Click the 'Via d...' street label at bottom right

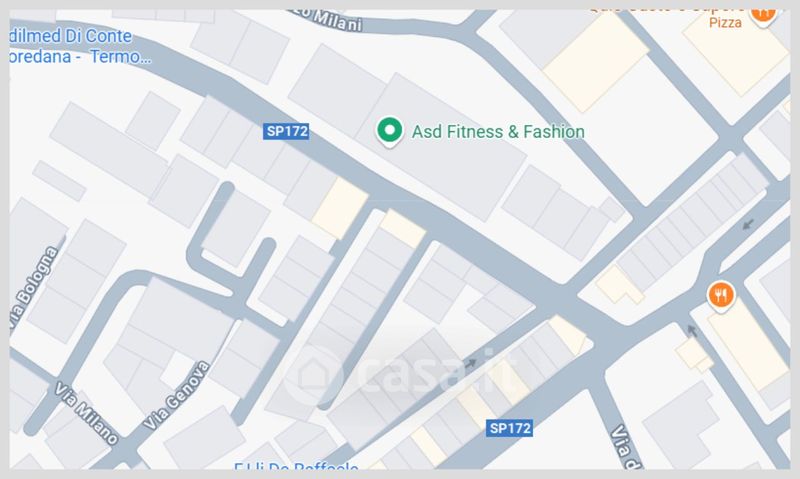(626, 447)
